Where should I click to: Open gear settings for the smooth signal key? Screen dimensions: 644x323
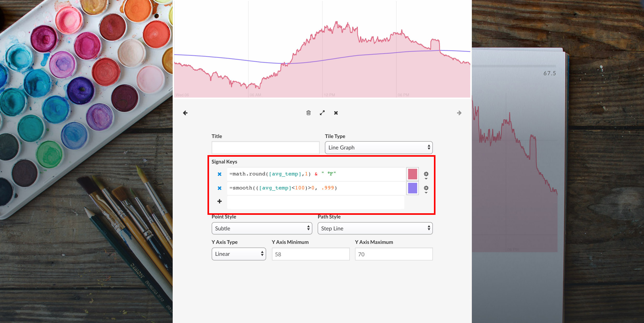(426, 188)
